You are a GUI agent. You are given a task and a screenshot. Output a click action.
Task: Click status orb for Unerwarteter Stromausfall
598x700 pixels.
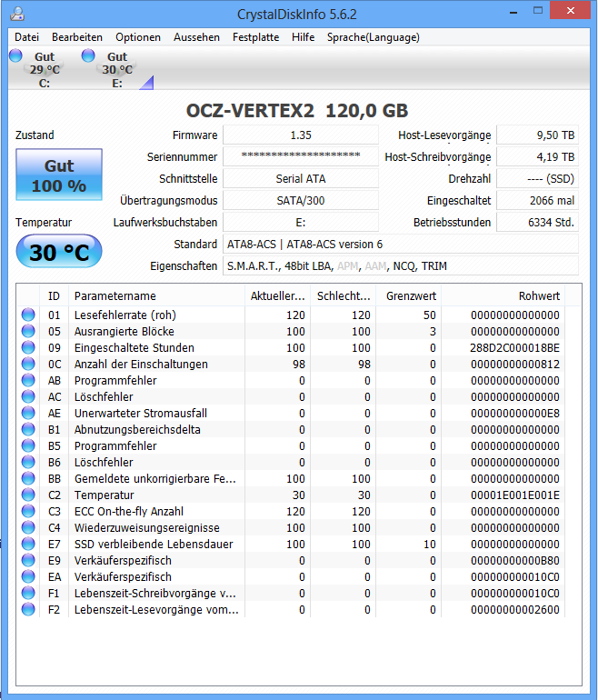pos(28,413)
